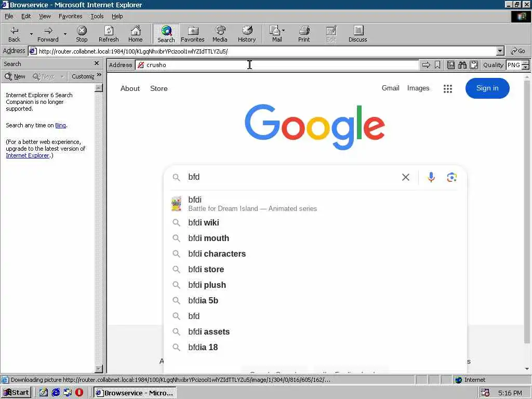Click the Browservice clipboard icon

(474, 65)
